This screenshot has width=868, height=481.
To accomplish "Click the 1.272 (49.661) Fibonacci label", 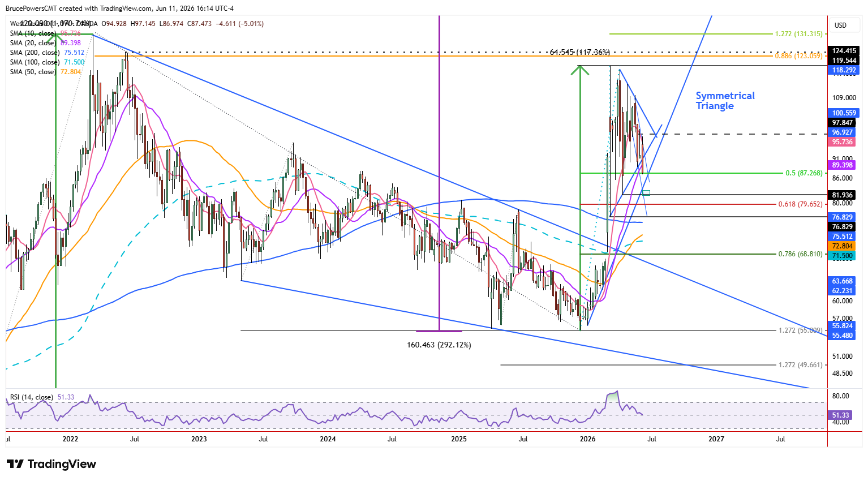I will tap(801, 365).
